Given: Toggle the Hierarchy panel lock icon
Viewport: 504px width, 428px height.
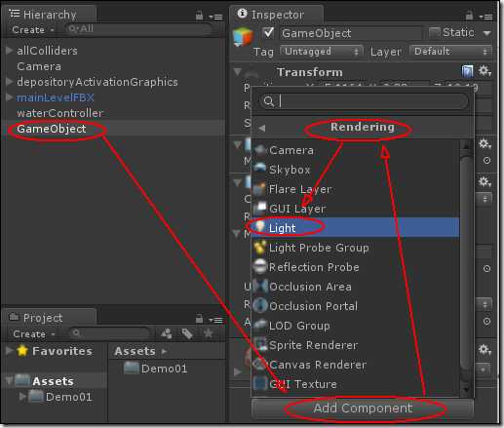Looking at the screenshot, I should pos(199,16).
